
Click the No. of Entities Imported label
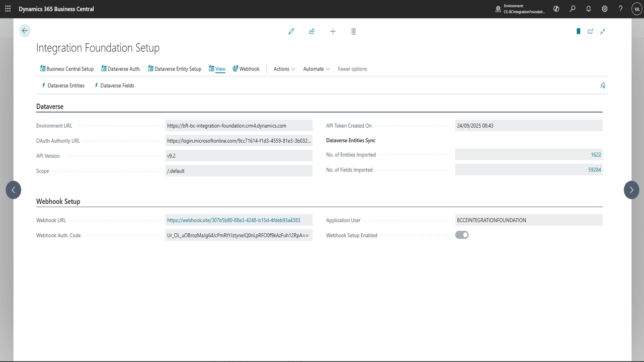click(351, 155)
